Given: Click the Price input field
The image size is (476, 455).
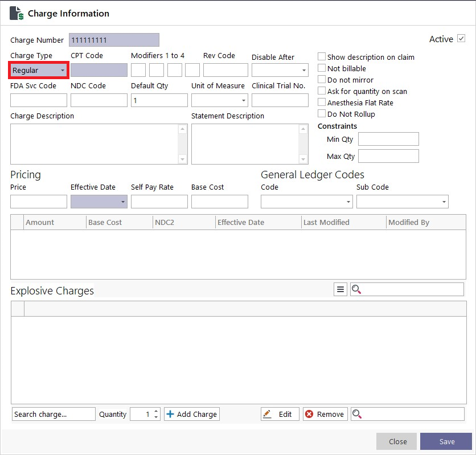Looking at the screenshot, I should click(x=39, y=202).
